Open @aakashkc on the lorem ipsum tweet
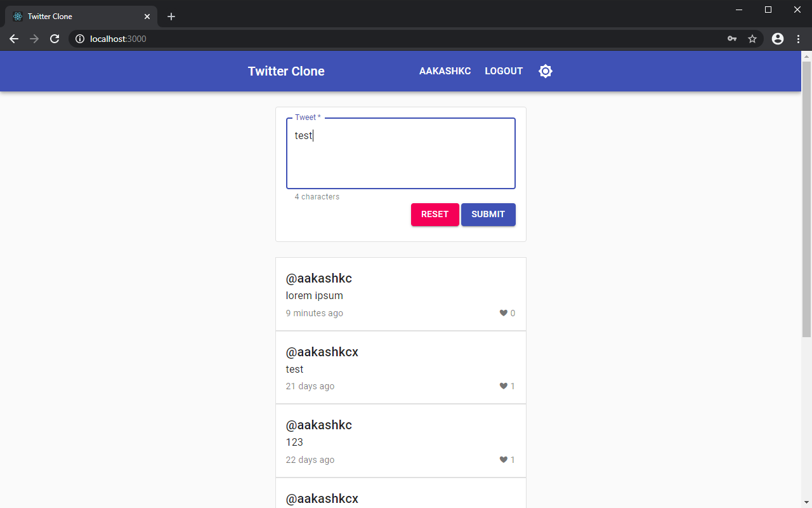This screenshot has height=508, width=812. click(x=319, y=278)
